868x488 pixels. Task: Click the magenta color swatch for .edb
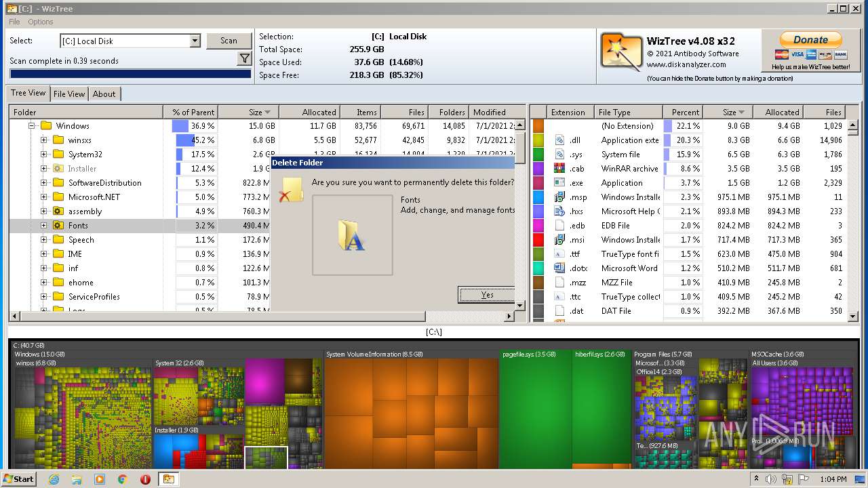point(538,225)
